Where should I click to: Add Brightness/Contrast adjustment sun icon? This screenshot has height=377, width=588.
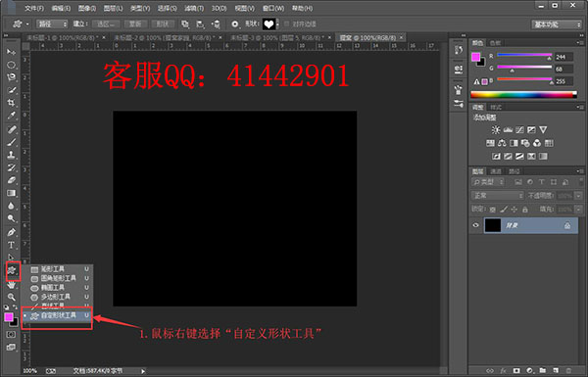496,130
